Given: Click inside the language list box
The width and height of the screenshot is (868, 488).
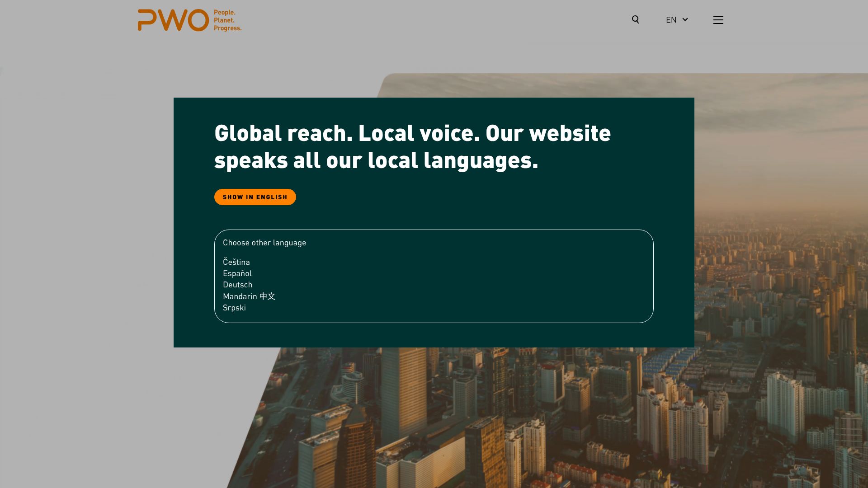Looking at the screenshot, I should (x=452, y=280).
